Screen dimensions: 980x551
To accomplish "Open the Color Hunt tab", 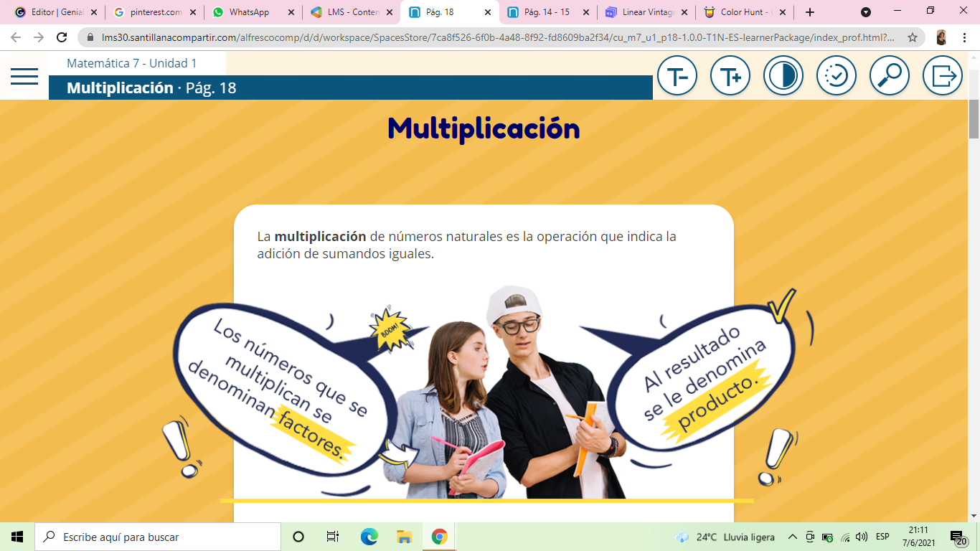I will [x=744, y=12].
